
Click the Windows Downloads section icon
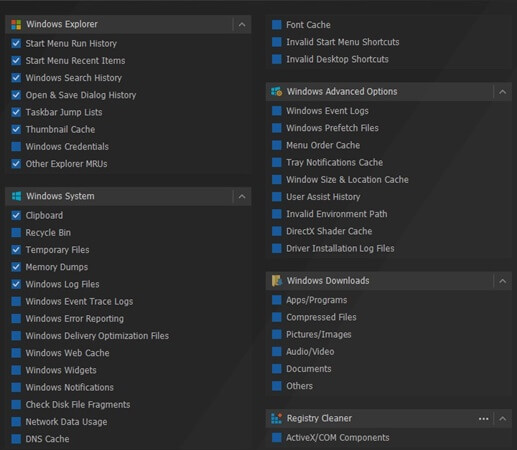pos(276,281)
